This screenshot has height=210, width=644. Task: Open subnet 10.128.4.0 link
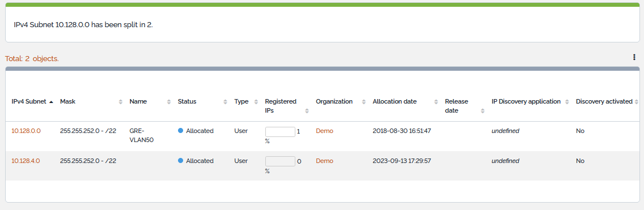(26, 161)
